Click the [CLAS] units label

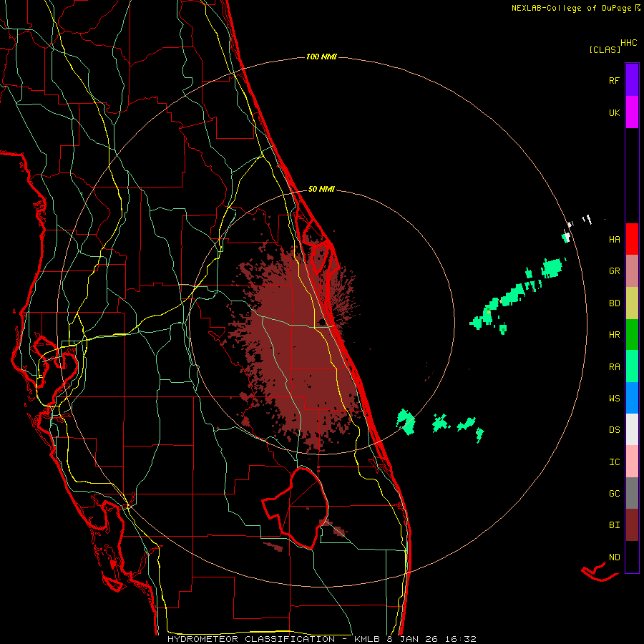click(605, 50)
